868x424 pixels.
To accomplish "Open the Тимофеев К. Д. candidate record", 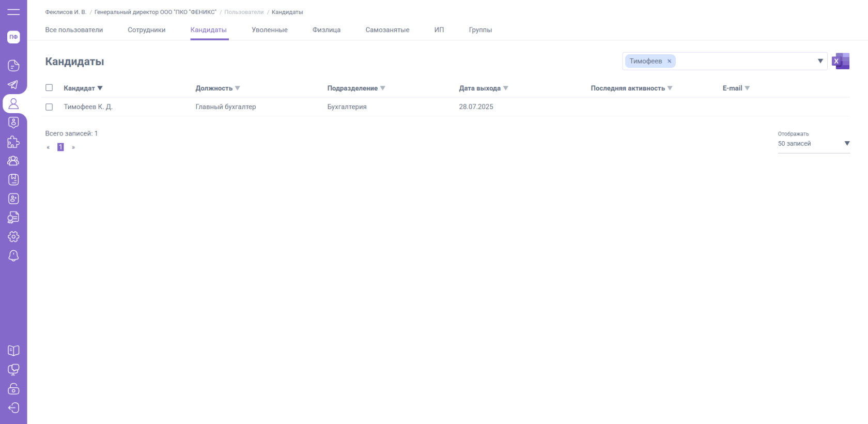I will [x=88, y=107].
